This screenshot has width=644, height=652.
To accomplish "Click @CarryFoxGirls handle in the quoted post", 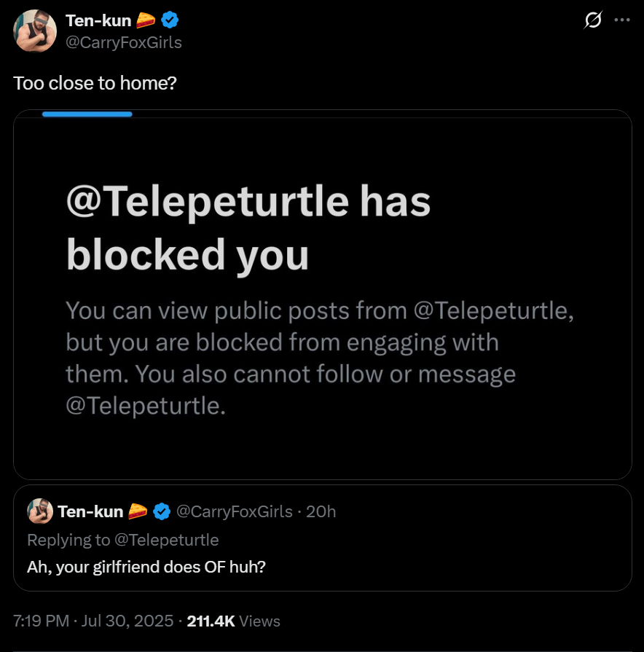I will tap(235, 511).
